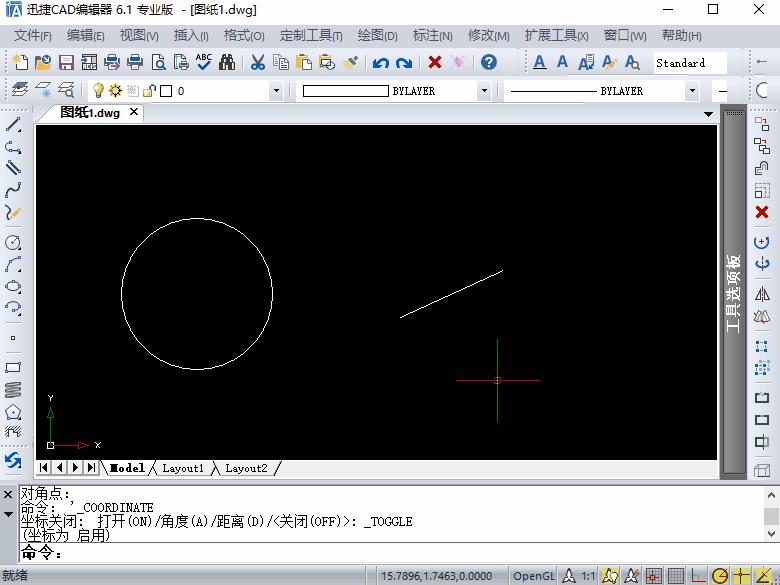Create a new drawing with New icon
780x585 pixels.
coord(20,62)
